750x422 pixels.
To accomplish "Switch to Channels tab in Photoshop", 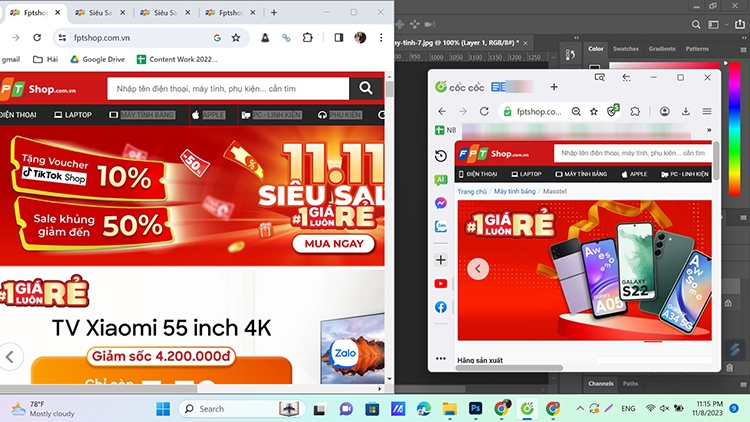I will (x=601, y=383).
